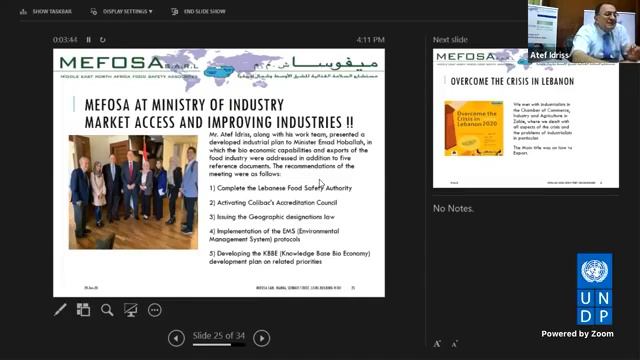Screen dimensions: 640x360
Task: Click 'OVERCOME THE CRISIS IN LEBANON' heading
Action: pos(512,81)
